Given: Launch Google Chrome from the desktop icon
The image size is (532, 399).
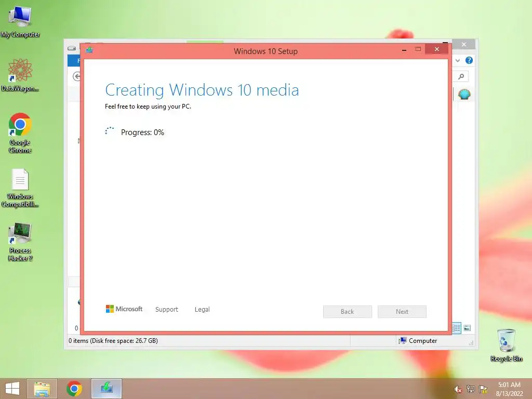Looking at the screenshot, I should 20,133.
